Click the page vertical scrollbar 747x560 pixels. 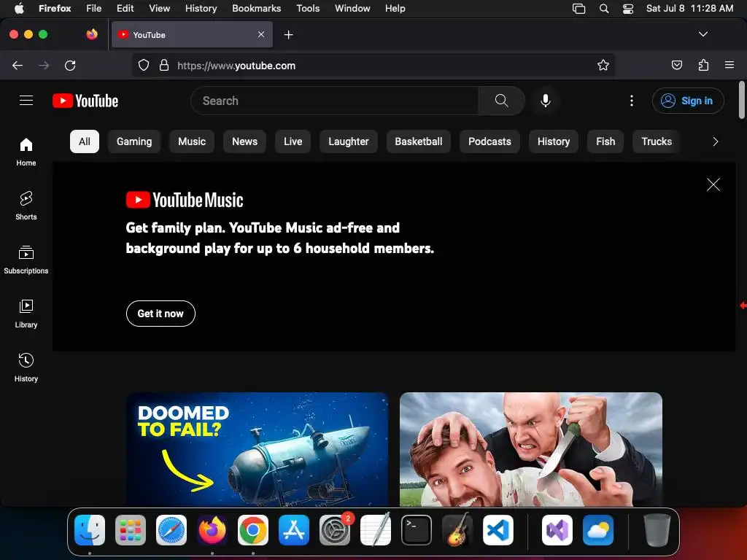[742, 101]
